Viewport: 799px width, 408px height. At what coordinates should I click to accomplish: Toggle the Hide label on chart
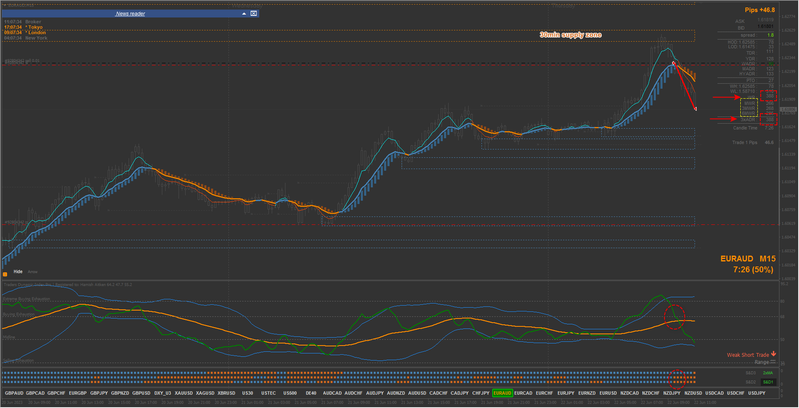tap(18, 271)
